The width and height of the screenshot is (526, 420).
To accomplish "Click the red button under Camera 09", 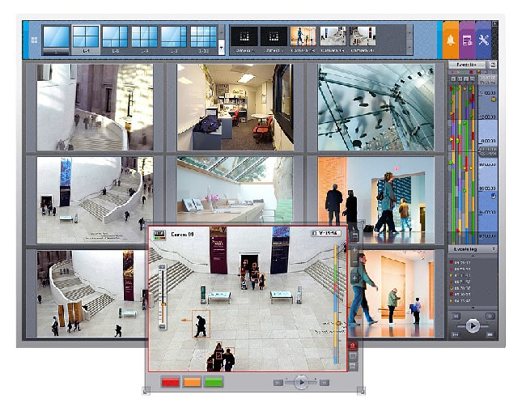I will (170, 382).
